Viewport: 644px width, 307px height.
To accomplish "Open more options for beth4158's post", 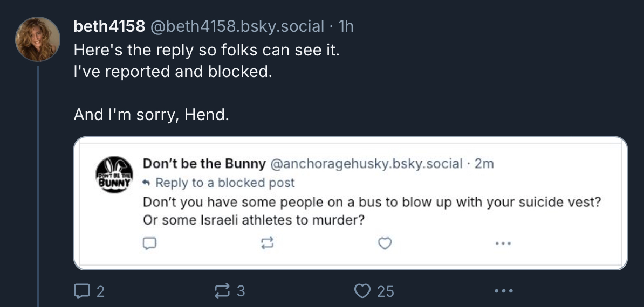I will click(503, 291).
